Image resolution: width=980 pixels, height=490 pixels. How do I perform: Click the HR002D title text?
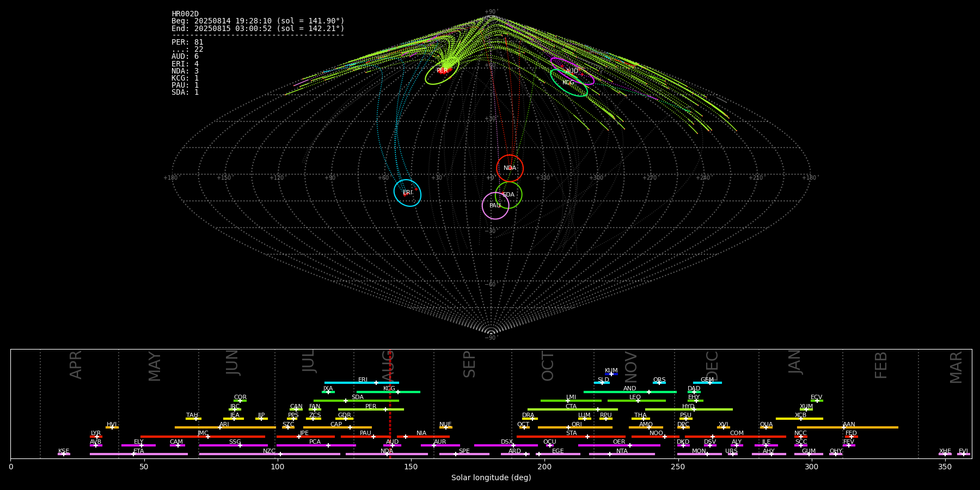pyautogui.click(x=185, y=14)
